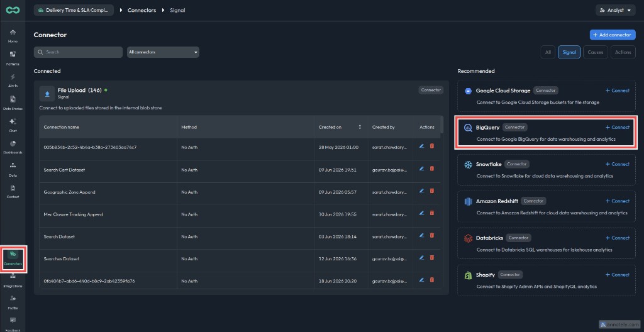
Task: Click the Google Cloud Storage logo icon
Action: pyautogui.click(x=468, y=91)
